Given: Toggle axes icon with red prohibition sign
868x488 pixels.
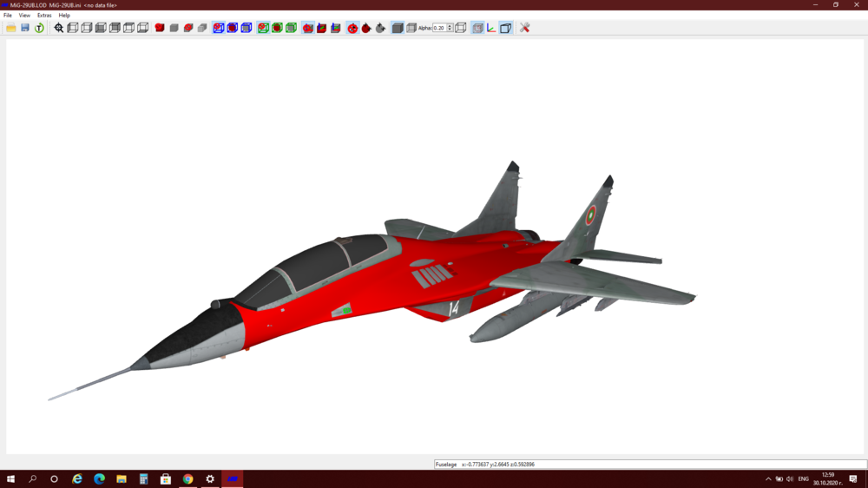Looking at the screenshot, I should (308, 28).
